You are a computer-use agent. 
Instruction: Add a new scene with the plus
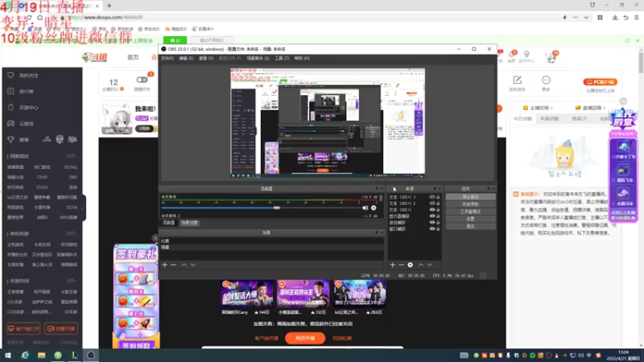point(165,265)
